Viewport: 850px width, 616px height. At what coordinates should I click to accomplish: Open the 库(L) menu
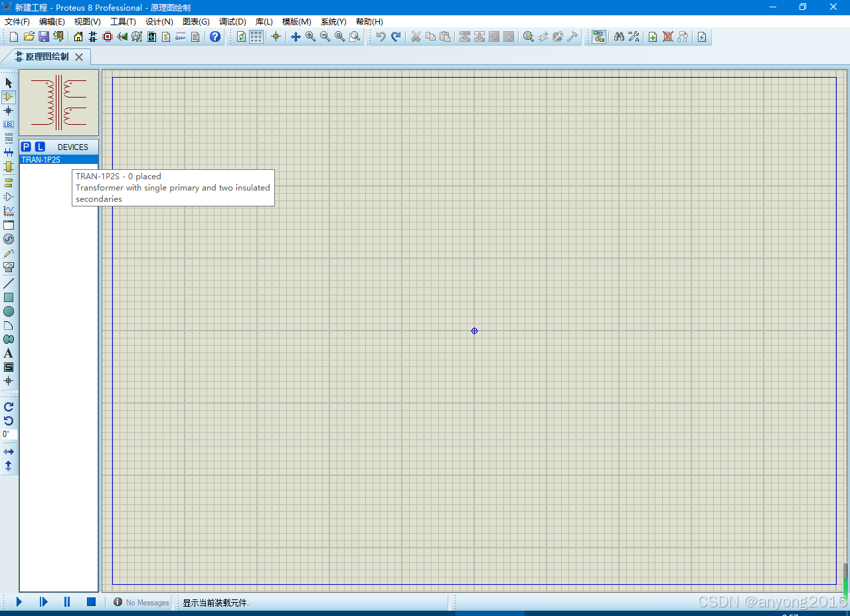pos(264,22)
